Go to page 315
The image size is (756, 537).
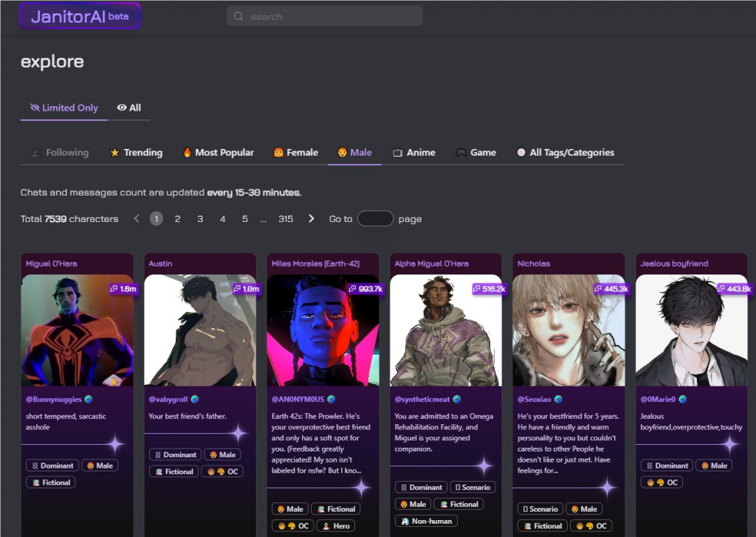(x=286, y=219)
